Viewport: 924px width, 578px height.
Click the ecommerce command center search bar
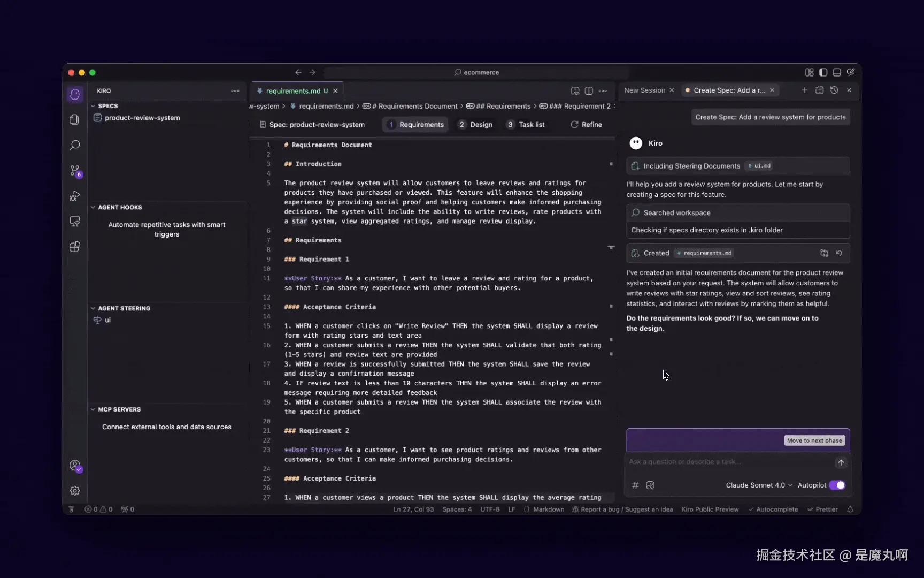476,72
